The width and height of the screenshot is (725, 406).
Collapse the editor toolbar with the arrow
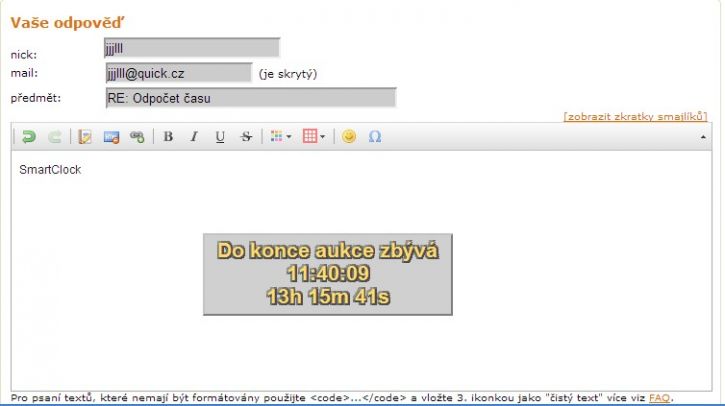click(703, 137)
